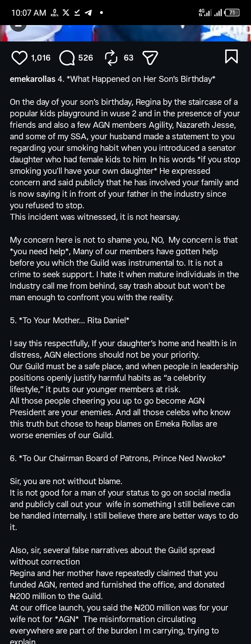This screenshot has width=251, height=644.
Task: Tap the download-complete status bar icon
Action: (x=77, y=13)
